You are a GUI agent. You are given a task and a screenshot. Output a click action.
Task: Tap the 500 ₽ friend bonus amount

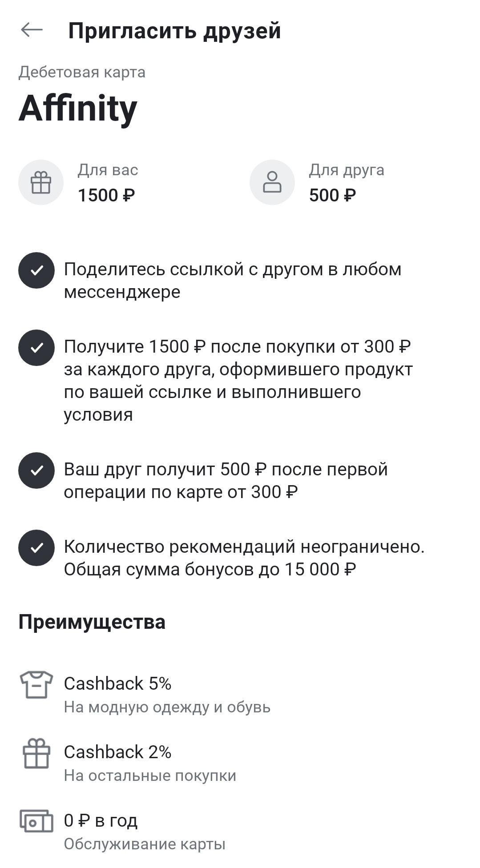pos(332,195)
